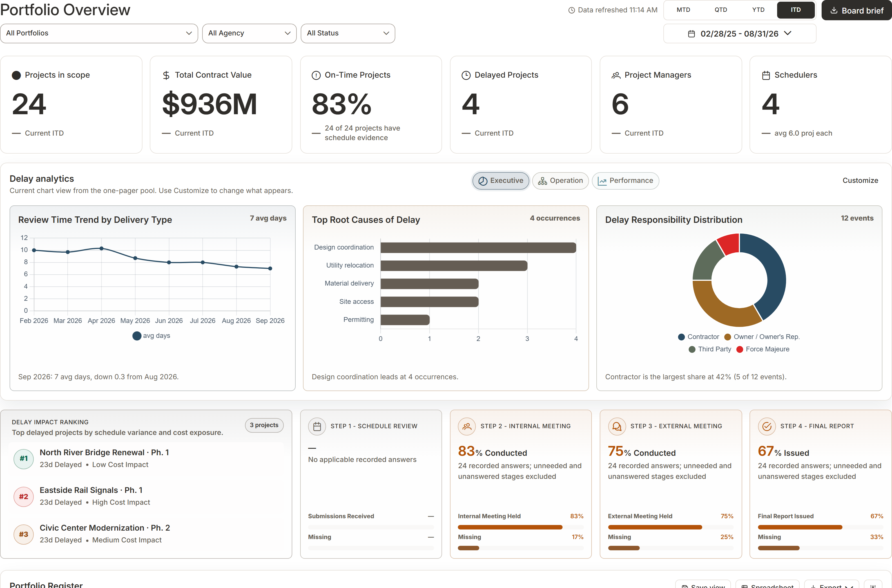This screenshot has height=588, width=892.
Task: Toggle the Owner / Owner's Rep. legend item
Action: coord(762,337)
